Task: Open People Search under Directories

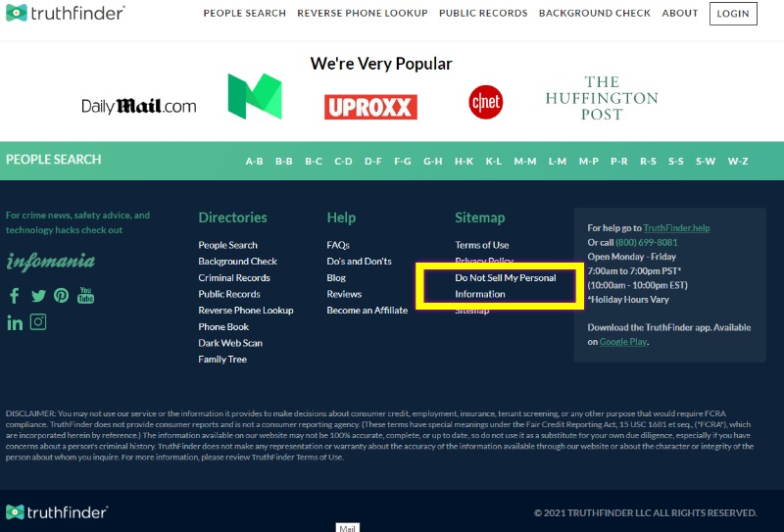Action: (228, 245)
